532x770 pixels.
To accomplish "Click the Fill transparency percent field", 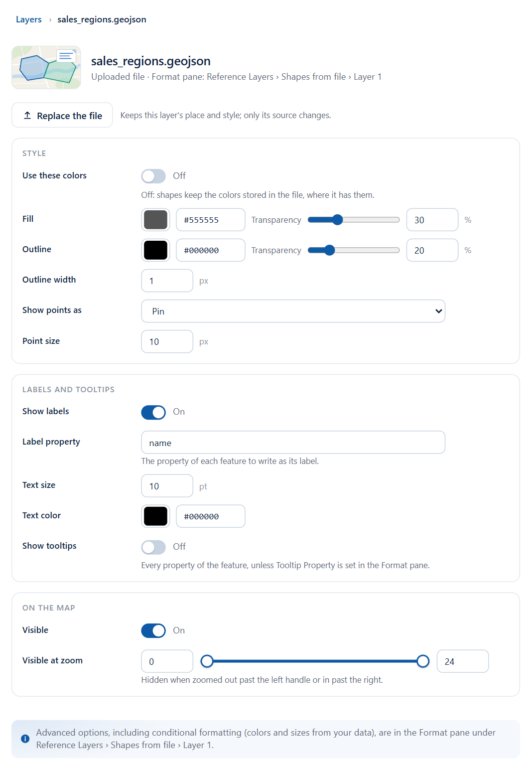I will [x=432, y=220].
